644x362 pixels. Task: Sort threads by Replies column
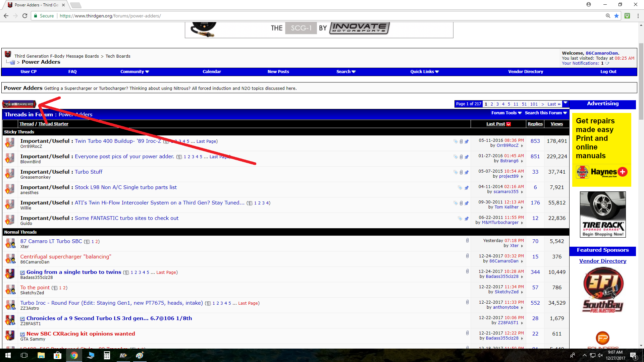(x=535, y=124)
